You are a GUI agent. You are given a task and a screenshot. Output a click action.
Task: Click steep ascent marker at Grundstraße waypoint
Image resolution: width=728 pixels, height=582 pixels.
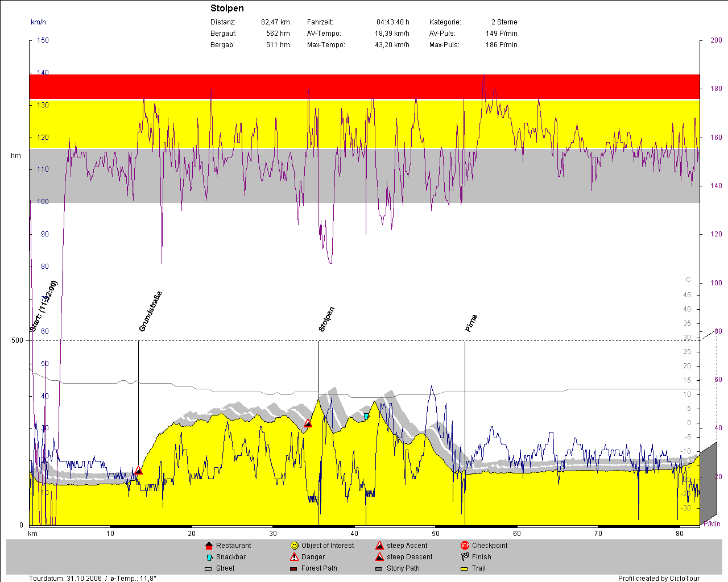point(138,471)
